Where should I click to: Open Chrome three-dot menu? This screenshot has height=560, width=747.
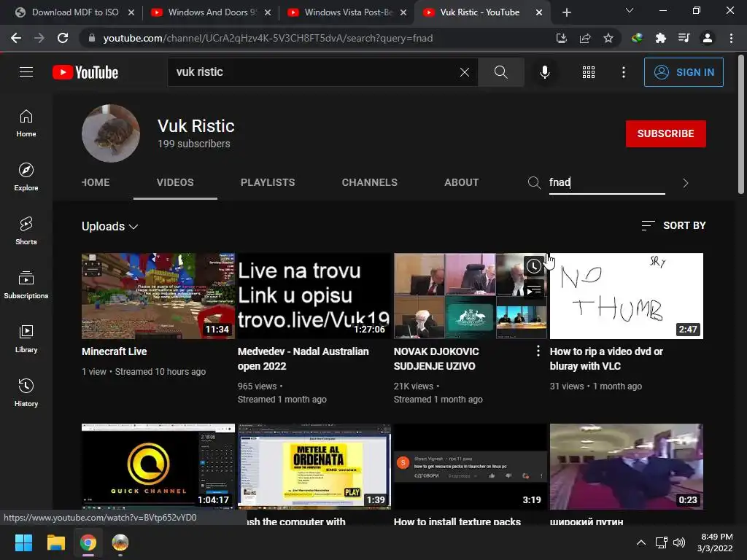point(731,38)
